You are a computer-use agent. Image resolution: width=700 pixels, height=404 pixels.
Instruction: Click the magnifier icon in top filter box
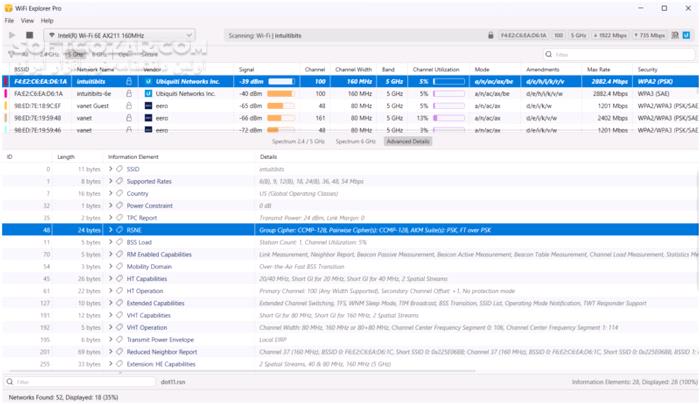click(548, 54)
